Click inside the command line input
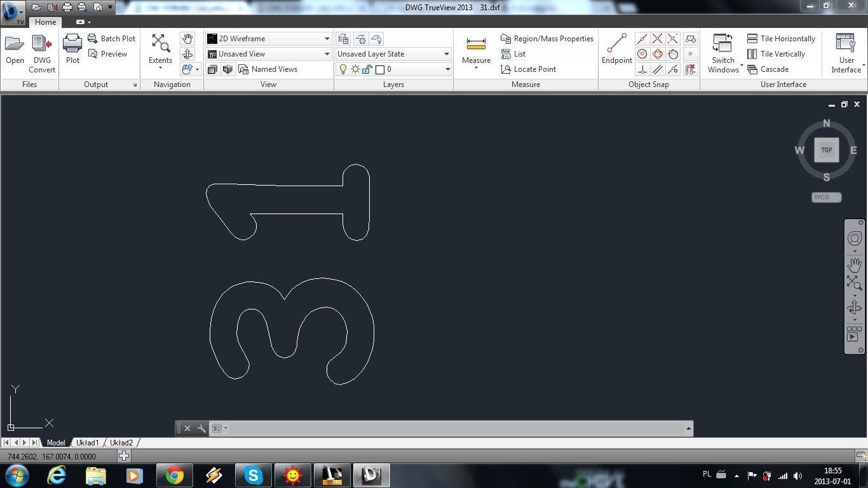This screenshot has height=488, width=868. point(454,428)
